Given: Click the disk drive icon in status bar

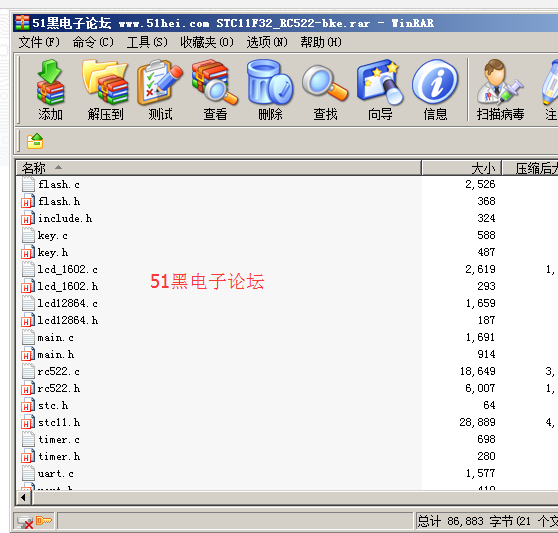Looking at the screenshot, I should coord(25,522).
